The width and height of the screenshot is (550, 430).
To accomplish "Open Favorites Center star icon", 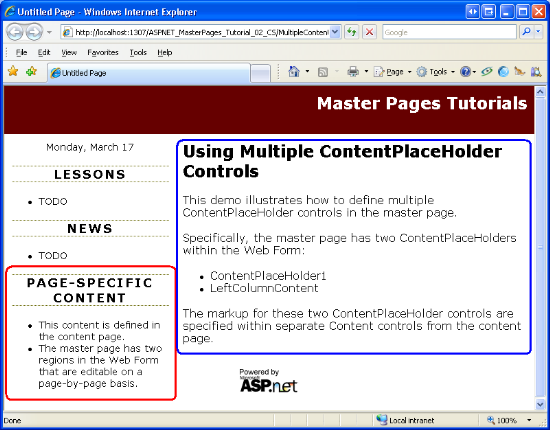I will point(13,72).
